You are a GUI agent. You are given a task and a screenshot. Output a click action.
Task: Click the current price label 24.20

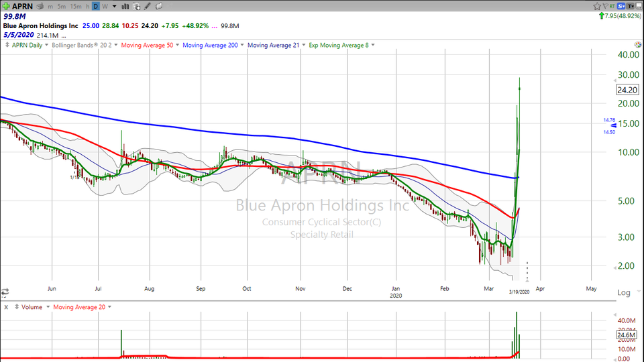pyautogui.click(x=627, y=90)
